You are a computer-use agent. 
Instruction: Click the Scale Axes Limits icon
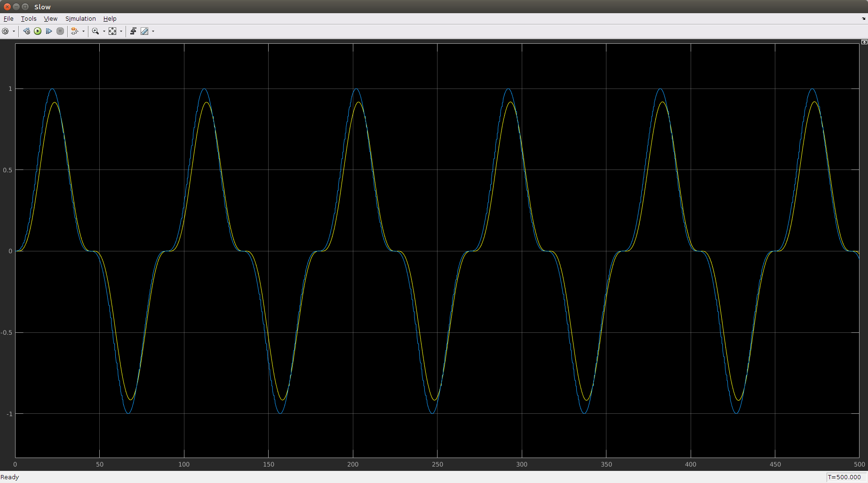(x=112, y=31)
